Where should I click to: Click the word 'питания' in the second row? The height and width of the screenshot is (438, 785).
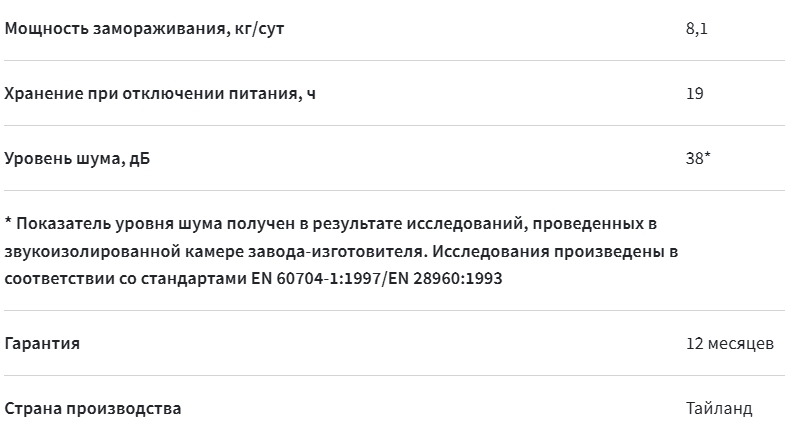point(265,94)
